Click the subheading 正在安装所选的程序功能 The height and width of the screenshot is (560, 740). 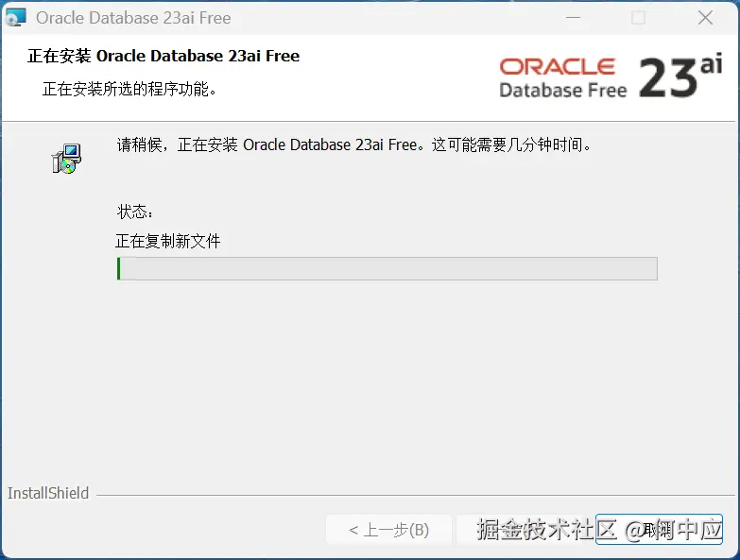pos(129,89)
